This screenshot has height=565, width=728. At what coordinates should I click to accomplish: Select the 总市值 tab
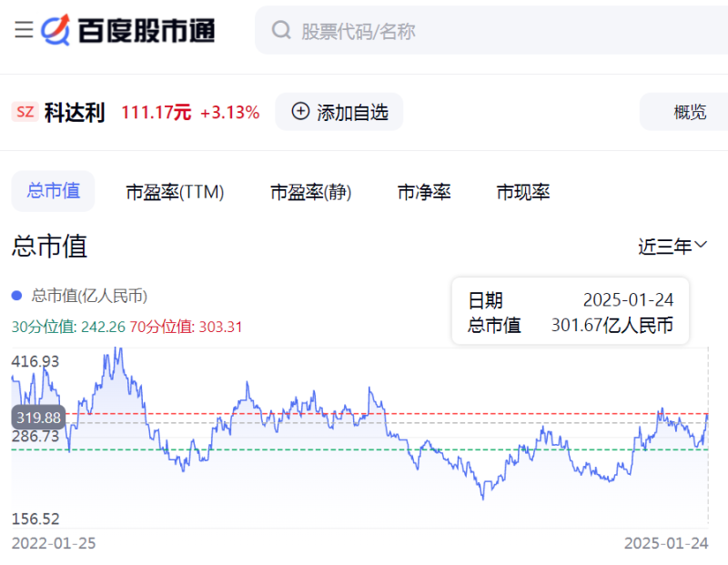(x=53, y=191)
